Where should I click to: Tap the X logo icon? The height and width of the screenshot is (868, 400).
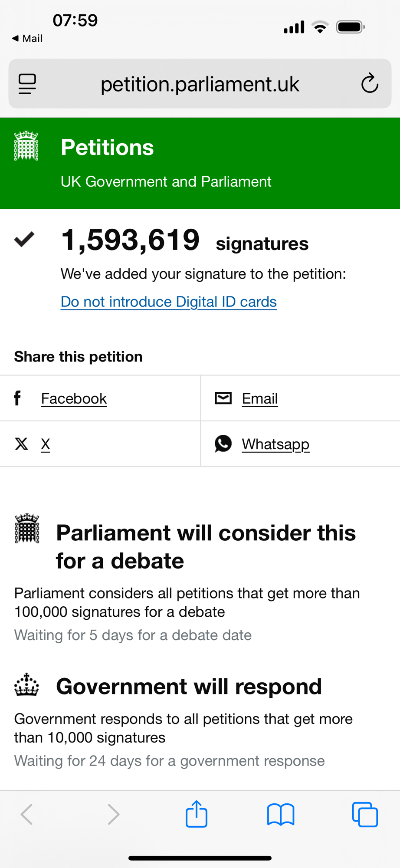coord(21,444)
